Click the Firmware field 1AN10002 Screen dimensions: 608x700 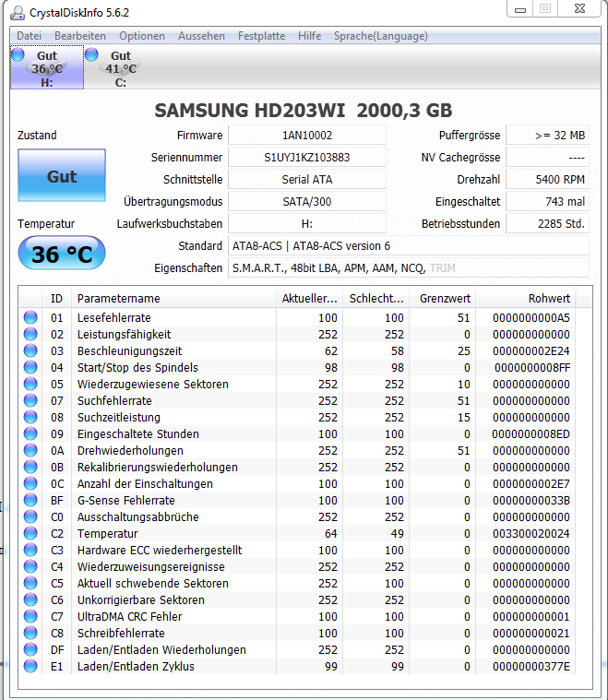coord(307,135)
